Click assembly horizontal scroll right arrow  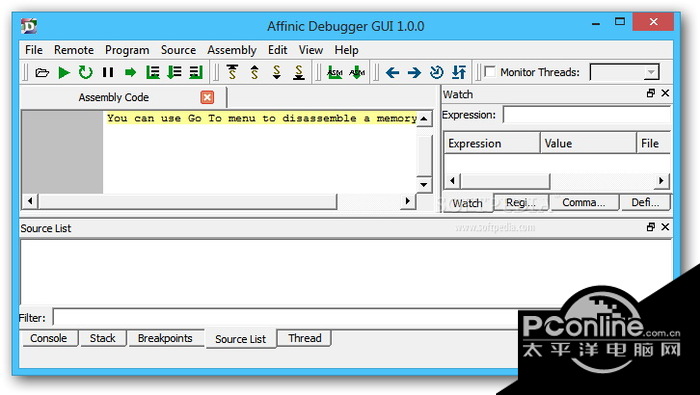point(407,201)
